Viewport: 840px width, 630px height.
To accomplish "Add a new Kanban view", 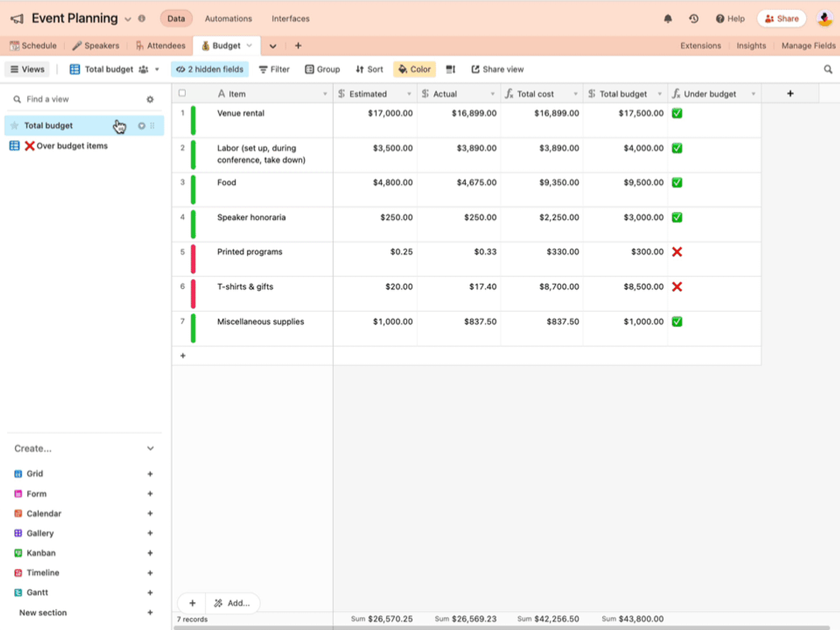I will point(150,553).
